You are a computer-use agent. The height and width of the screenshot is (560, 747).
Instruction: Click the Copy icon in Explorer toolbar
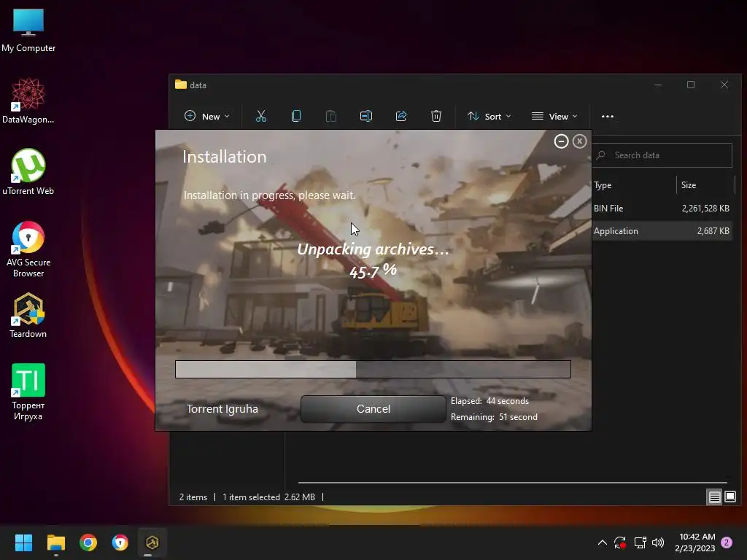[x=296, y=116]
